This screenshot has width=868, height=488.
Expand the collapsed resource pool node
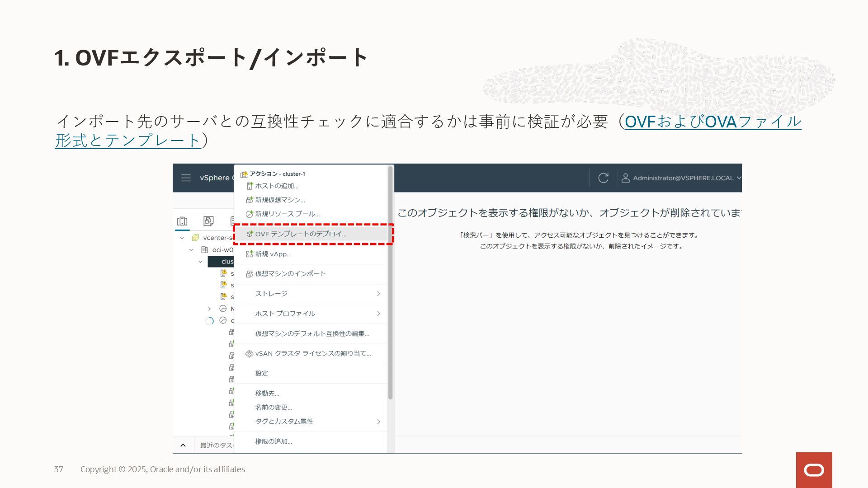click(209, 309)
